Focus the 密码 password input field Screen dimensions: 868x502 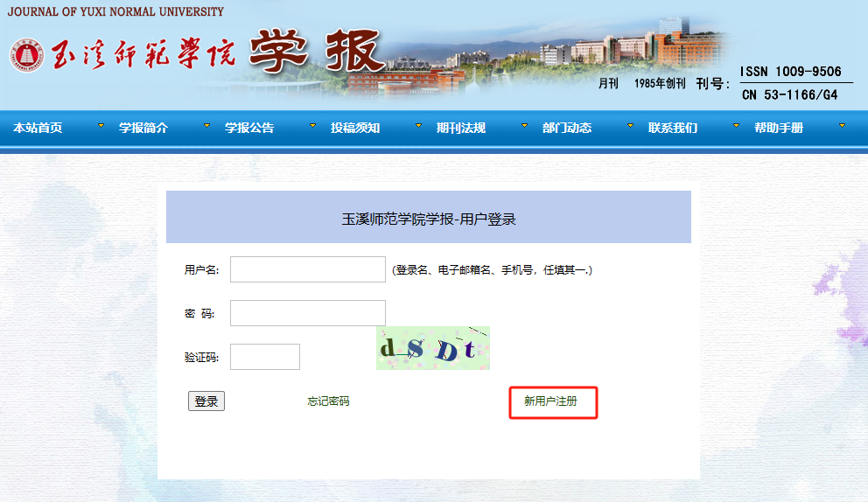click(308, 313)
